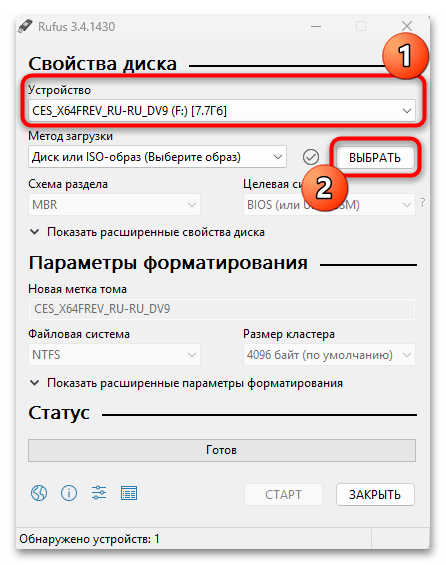Open the application settings sliders icon
Screen dimensions: 446x565
pos(99,493)
